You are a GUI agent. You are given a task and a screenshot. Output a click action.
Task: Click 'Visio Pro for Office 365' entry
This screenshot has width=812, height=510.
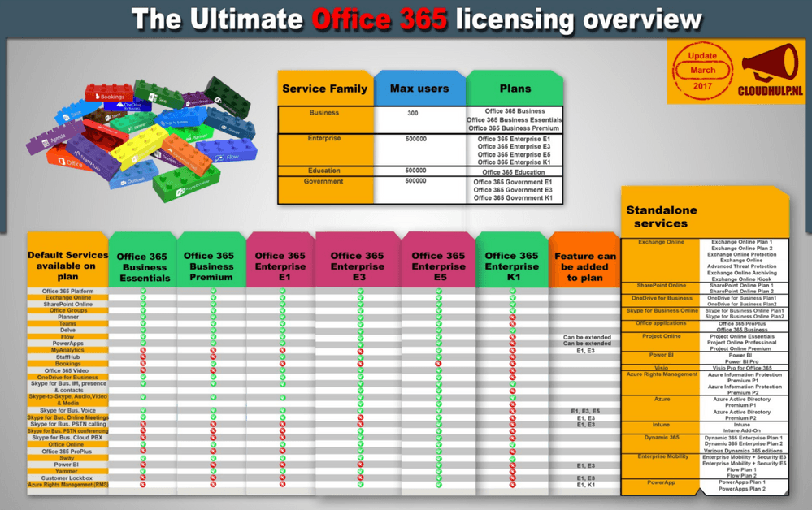[x=742, y=368]
